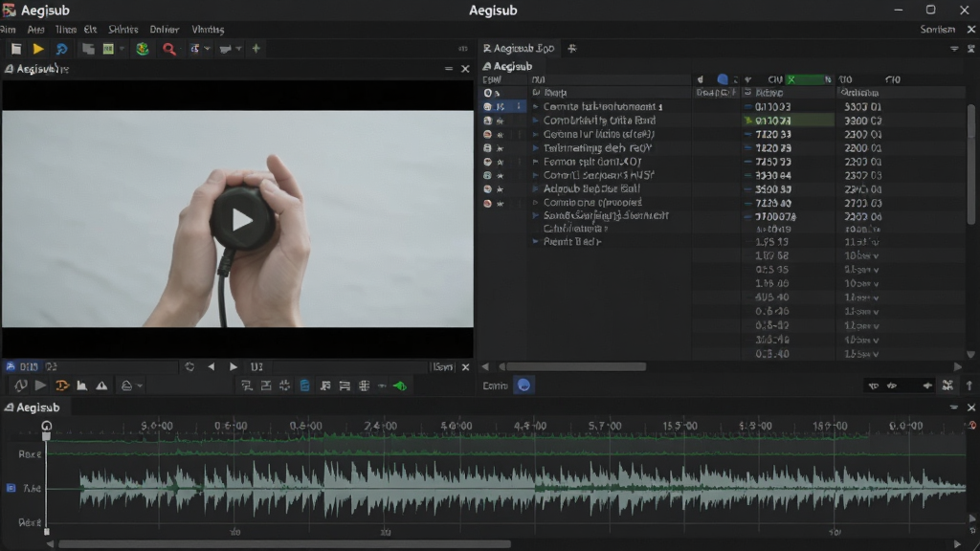Click the gray play icon in lower toolbar

pyautogui.click(x=40, y=386)
